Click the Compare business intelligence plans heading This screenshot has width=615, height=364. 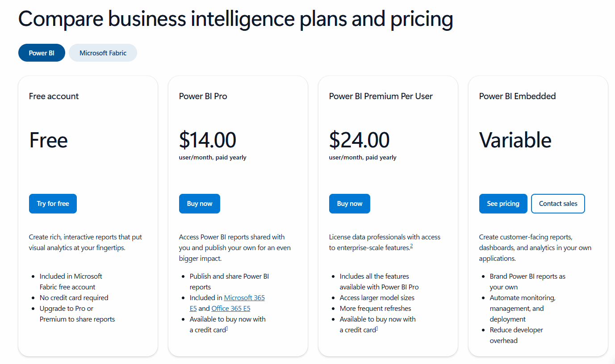[x=235, y=19]
